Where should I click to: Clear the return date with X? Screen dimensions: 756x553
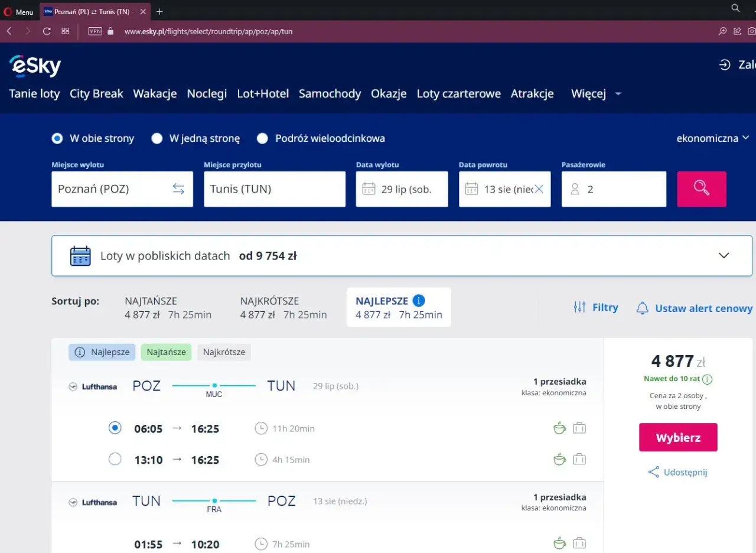(x=539, y=189)
